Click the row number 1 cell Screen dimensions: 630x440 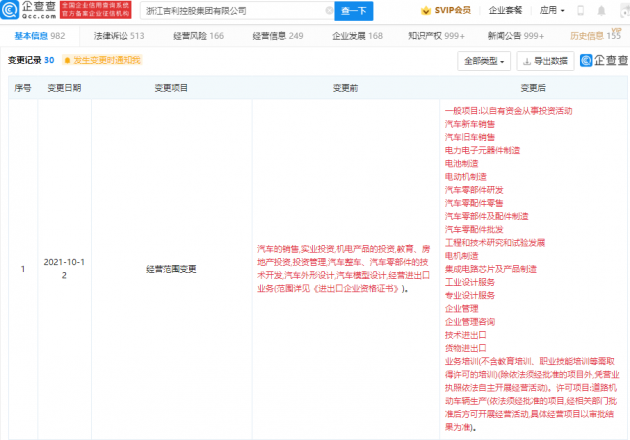(x=23, y=269)
